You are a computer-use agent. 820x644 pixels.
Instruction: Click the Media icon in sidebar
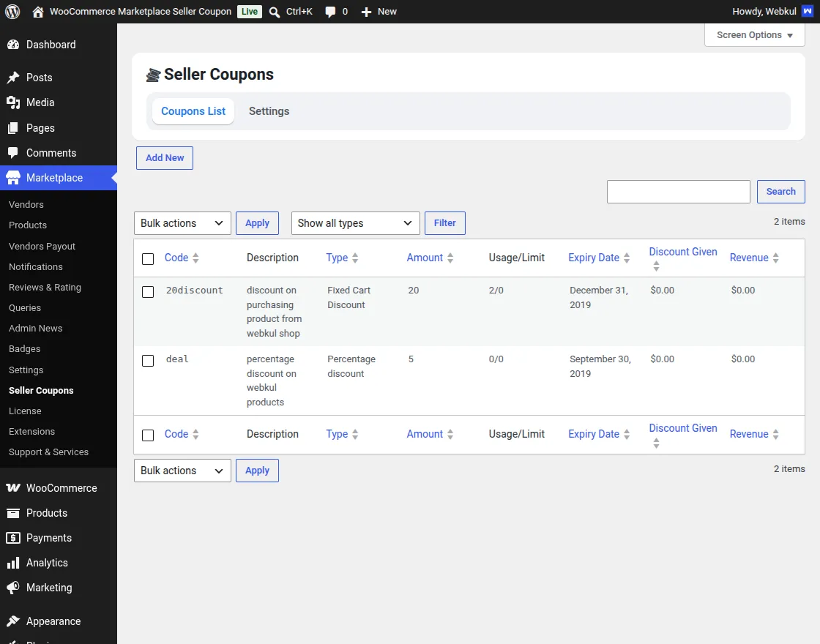(x=13, y=102)
